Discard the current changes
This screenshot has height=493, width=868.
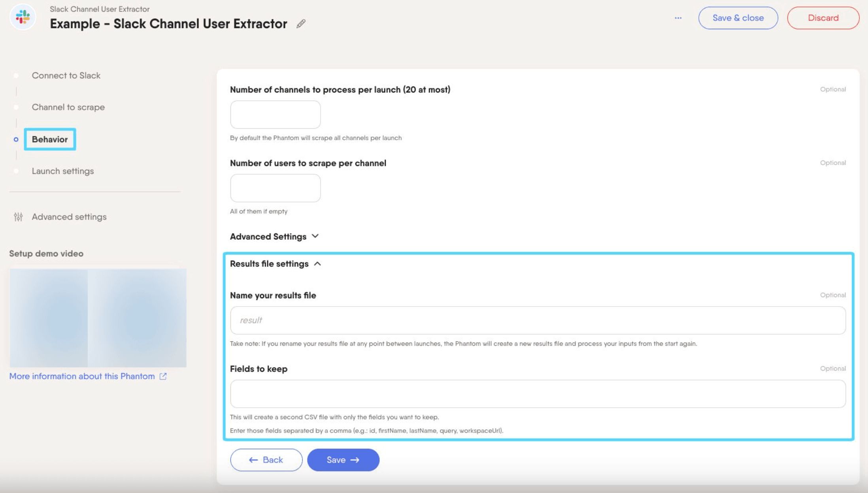pos(823,18)
